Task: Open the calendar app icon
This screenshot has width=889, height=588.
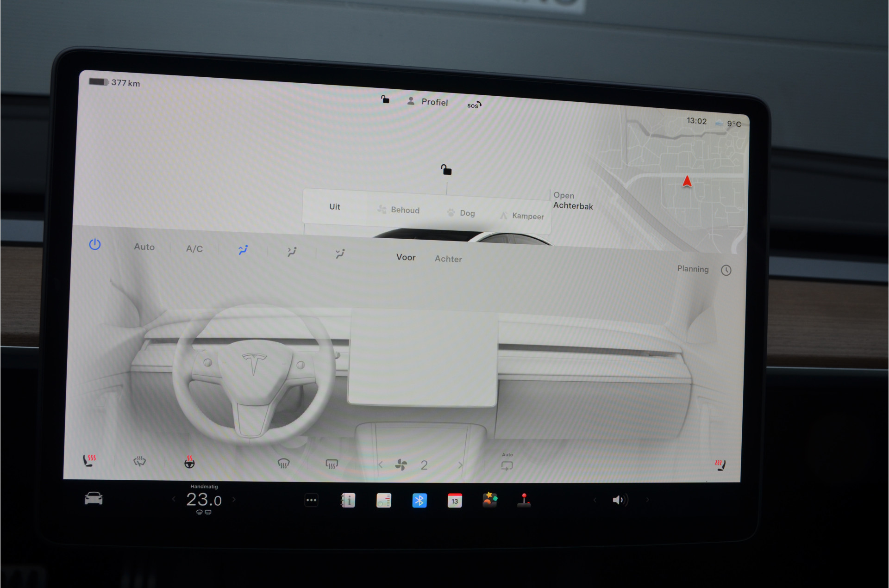Action: (454, 501)
